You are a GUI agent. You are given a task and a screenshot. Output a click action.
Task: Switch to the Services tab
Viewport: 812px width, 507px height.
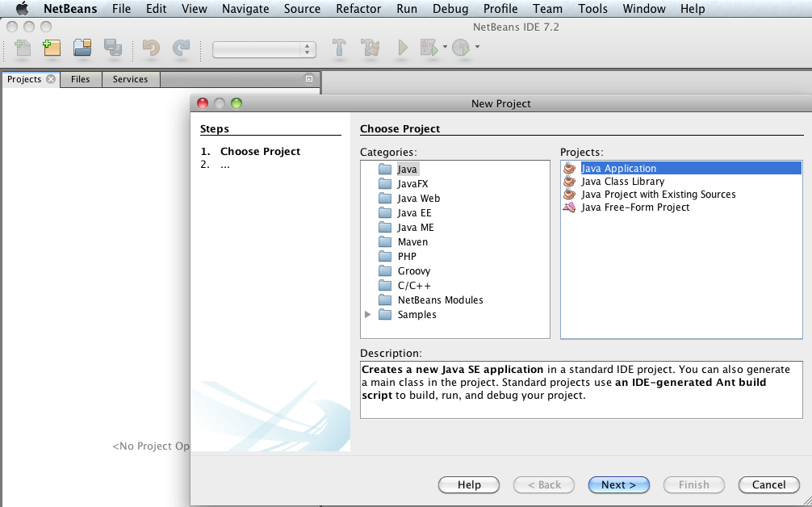[x=130, y=79]
